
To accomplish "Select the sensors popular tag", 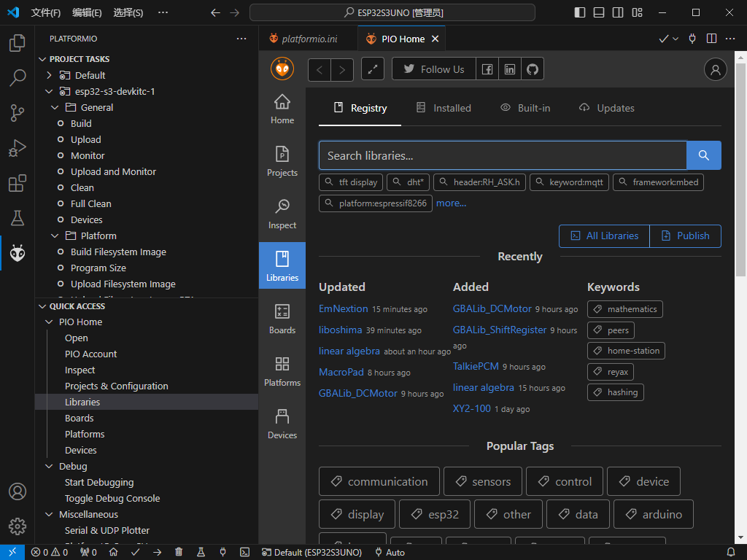I will pyautogui.click(x=483, y=481).
